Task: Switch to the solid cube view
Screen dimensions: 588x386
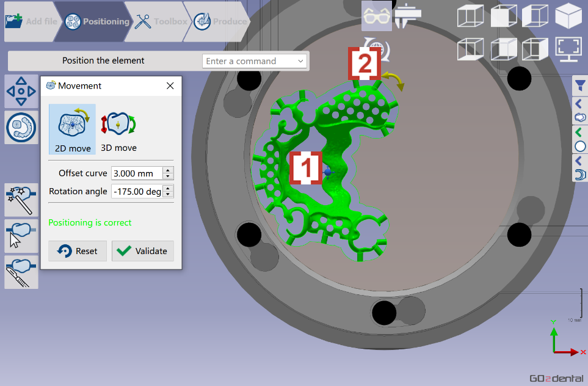Action: pyautogui.click(x=568, y=16)
